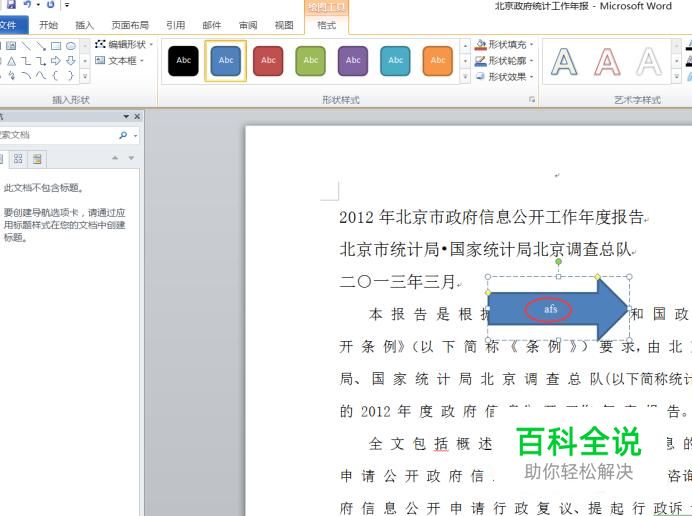
Task: Apply the red outline WordArt style
Action: pos(607,61)
